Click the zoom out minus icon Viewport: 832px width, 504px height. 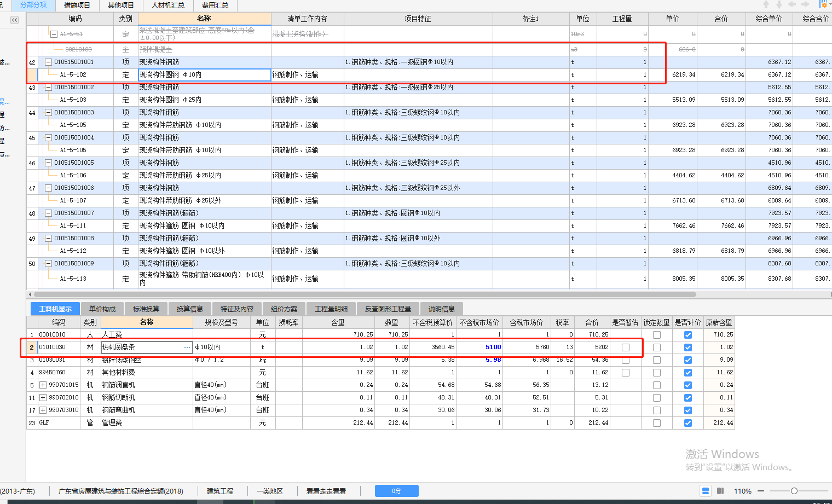coord(761,491)
